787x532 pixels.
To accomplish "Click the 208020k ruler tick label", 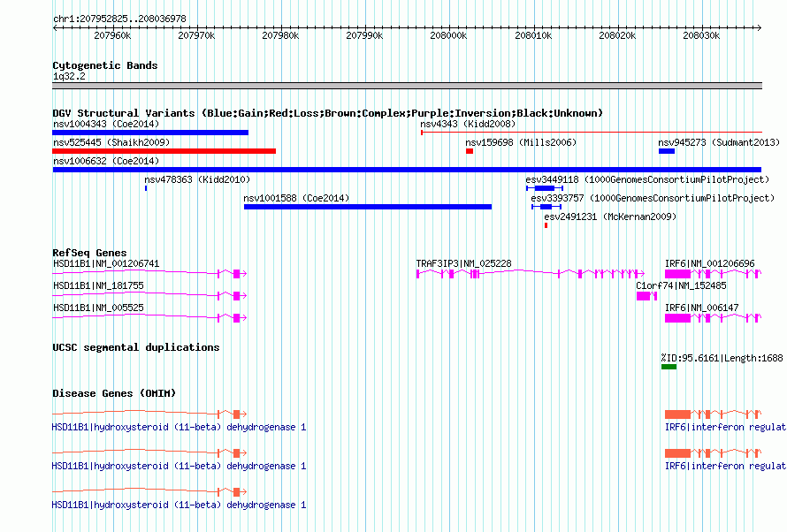I will [617, 35].
